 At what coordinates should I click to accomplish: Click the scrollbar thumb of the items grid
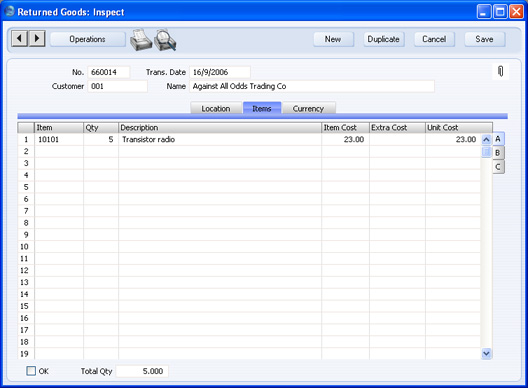coord(486,151)
